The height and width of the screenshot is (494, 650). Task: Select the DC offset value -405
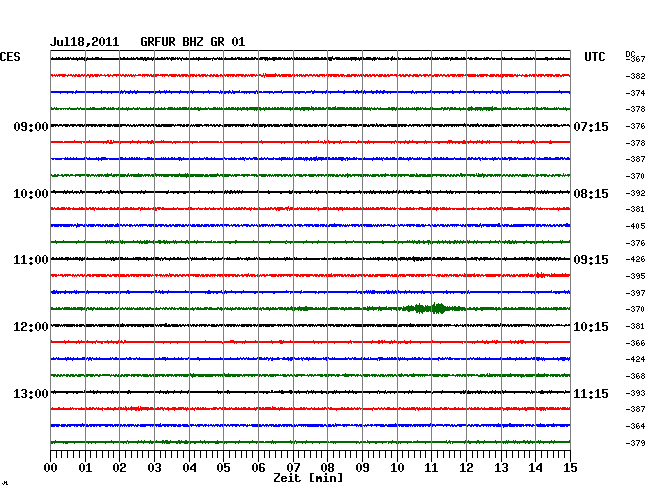(635, 226)
